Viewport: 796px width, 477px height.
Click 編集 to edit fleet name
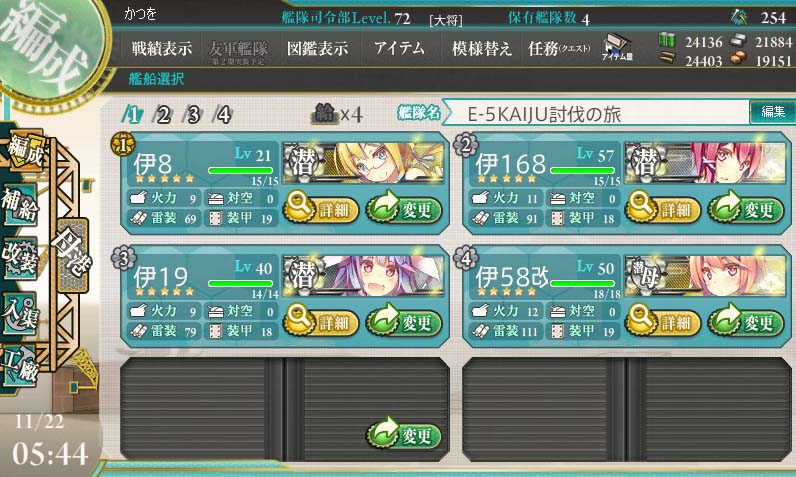click(772, 112)
